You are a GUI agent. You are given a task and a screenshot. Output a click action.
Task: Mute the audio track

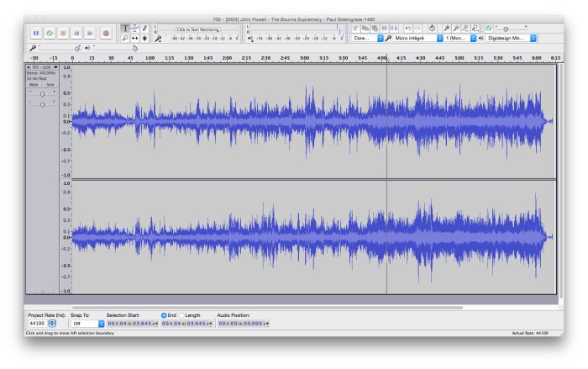coord(34,85)
